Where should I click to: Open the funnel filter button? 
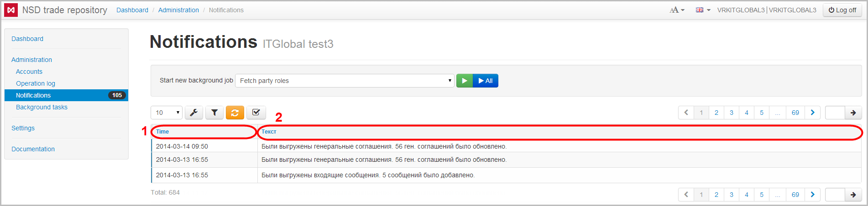pos(214,113)
